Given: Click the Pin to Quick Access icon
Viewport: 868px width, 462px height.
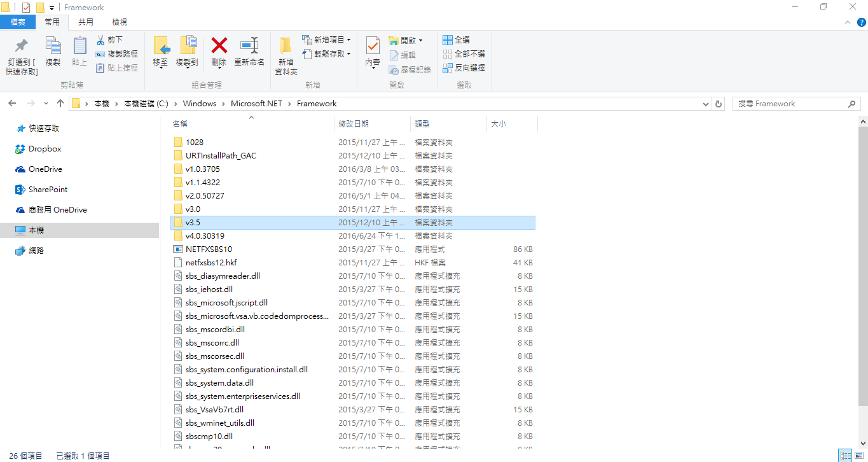Looking at the screenshot, I should [x=22, y=46].
